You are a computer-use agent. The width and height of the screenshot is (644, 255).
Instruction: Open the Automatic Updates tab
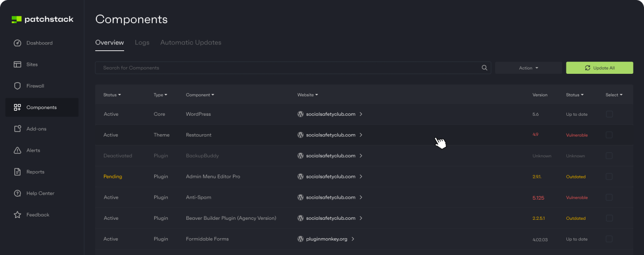click(x=191, y=42)
